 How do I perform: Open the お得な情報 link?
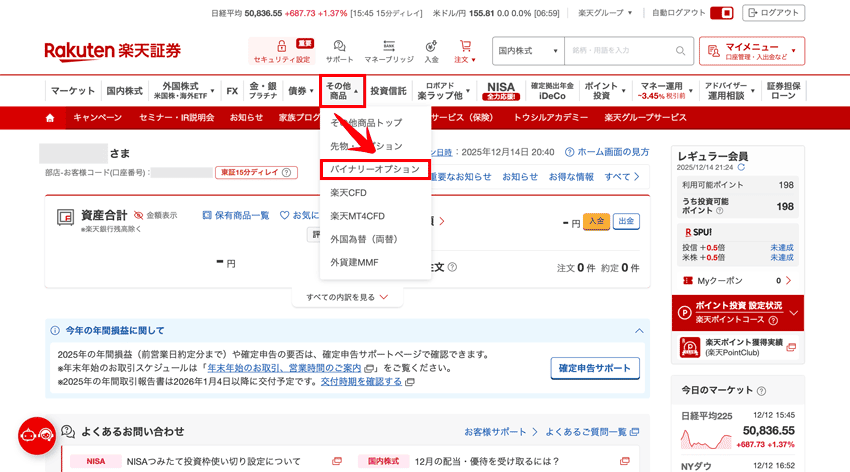click(571, 177)
